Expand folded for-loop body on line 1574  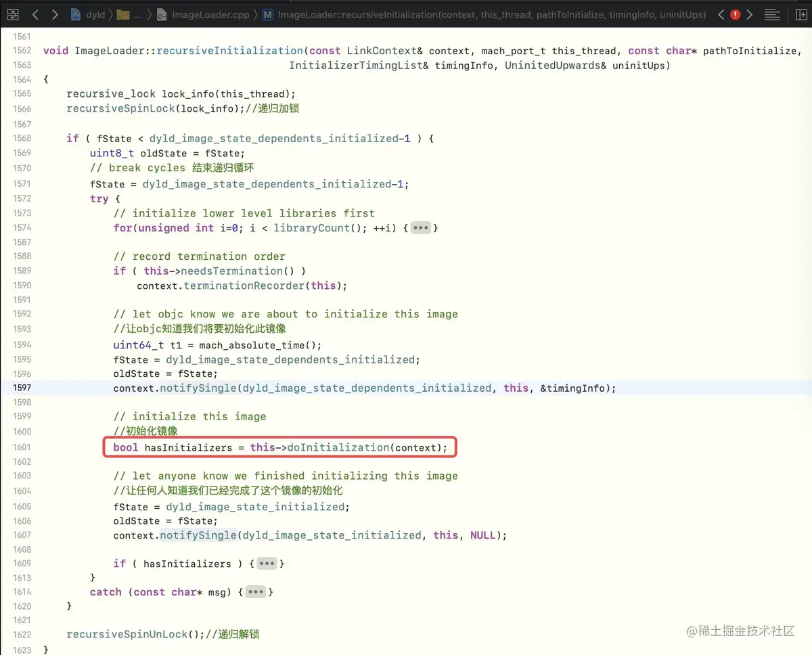pos(420,228)
